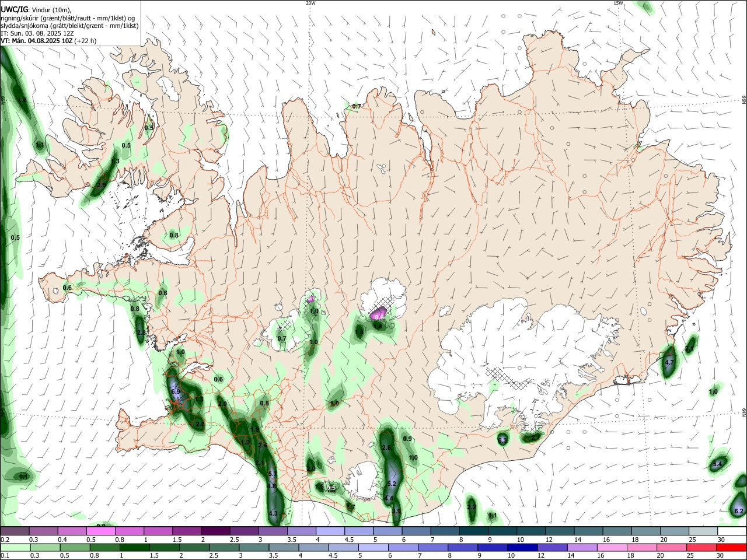
Task: Click the 2.2 rainfall value offshore to the south
Action: (472, 508)
